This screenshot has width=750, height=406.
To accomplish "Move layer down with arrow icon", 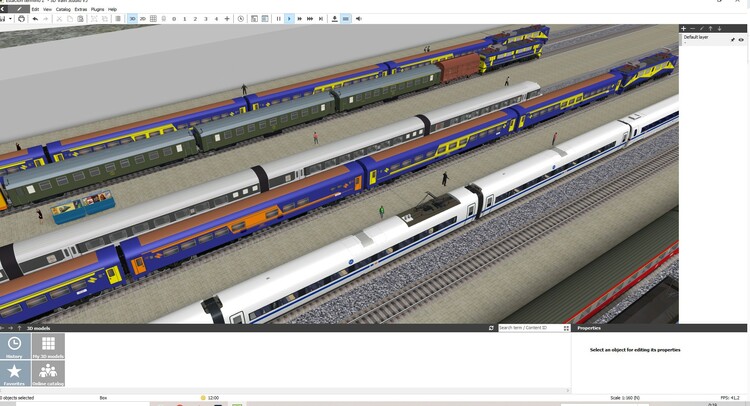I will (719, 29).
